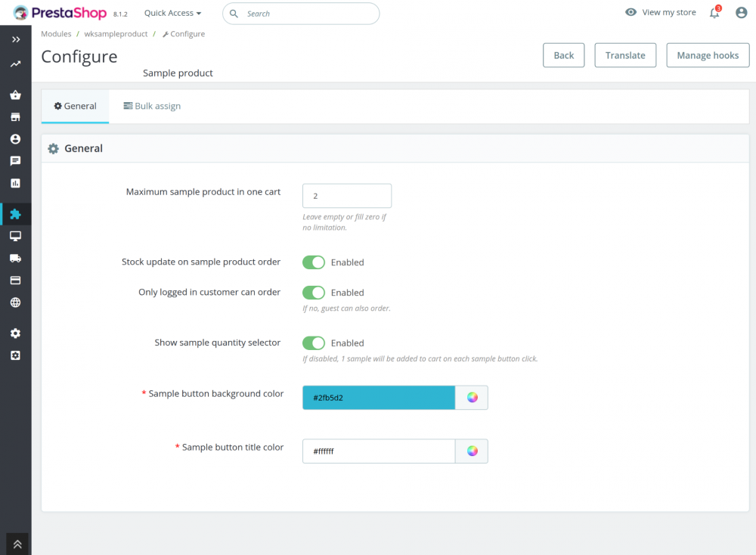Open Customers person icon in sidebar
This screenshot has width=756, height=555.
click(x=15, y=139)
